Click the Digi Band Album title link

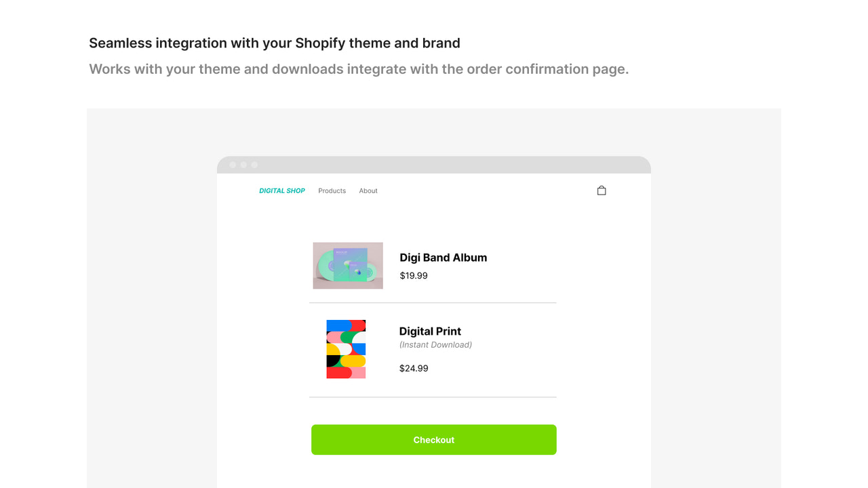[443, 258]
